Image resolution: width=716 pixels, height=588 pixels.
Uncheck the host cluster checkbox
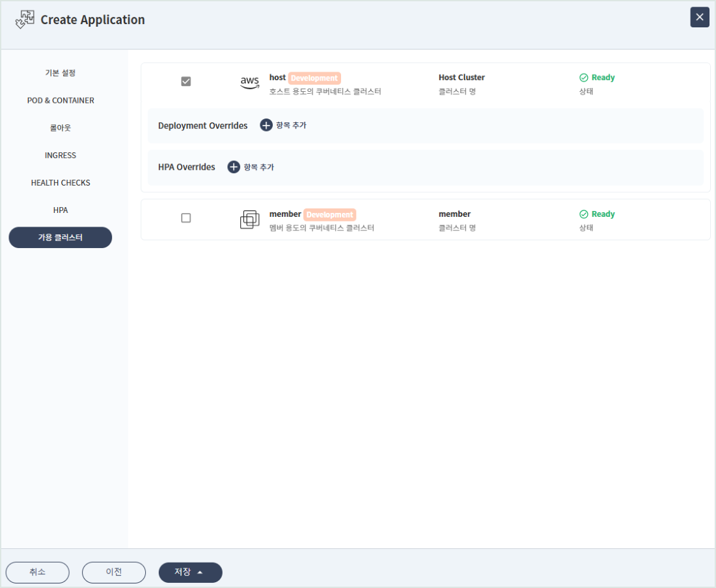pyautogui.click(x=186, y=81)
